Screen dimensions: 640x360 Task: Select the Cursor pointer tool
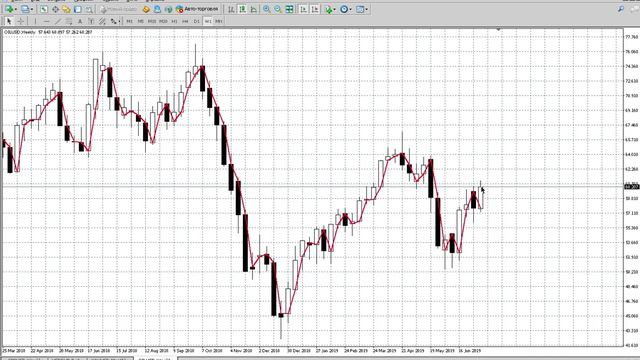coord(9,21)
